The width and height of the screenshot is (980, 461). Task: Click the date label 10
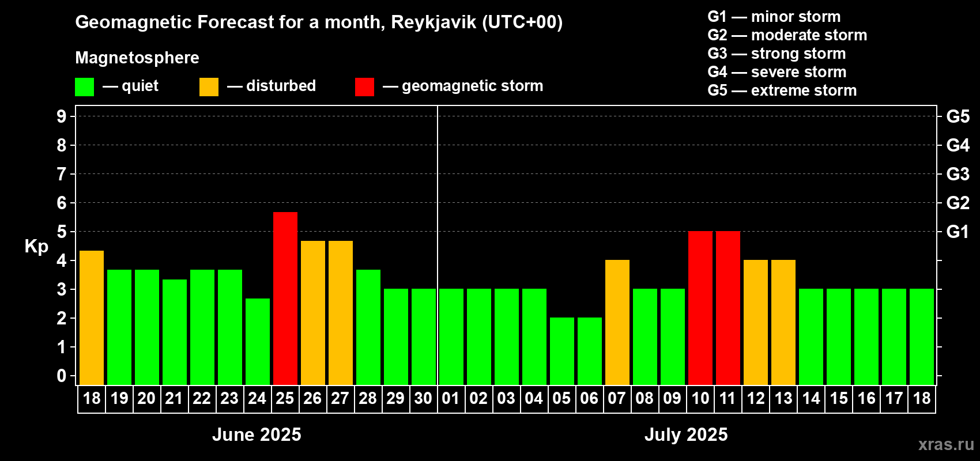pos(700,398)
